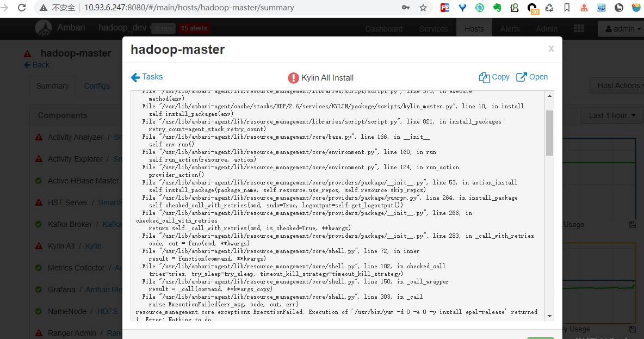
Task: Click the Metrics Collector component name
Action: pyautogui.click(x=76, y=268)
